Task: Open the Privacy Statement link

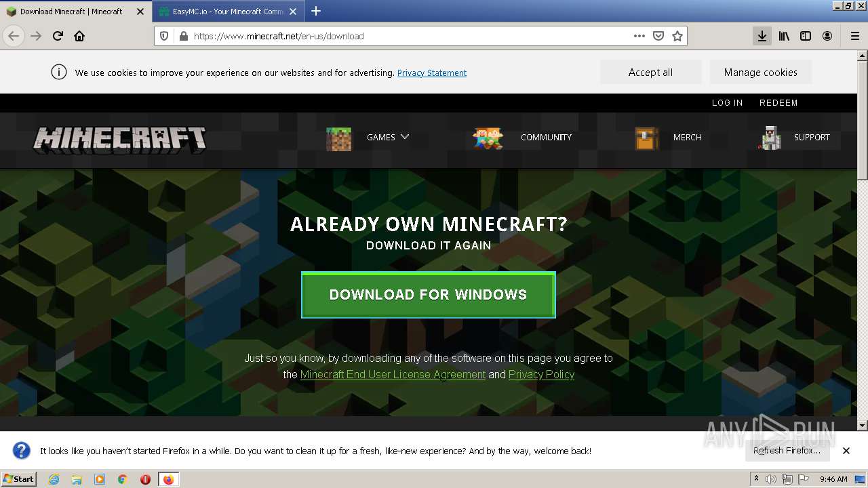Action: point(432,73)
